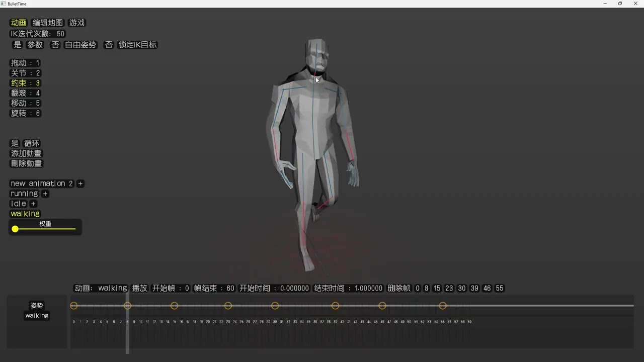This screenshot has width=644, height=362.
Task: Delete keyframe 23 via 删除帧 list
Action: pos(449,288)
